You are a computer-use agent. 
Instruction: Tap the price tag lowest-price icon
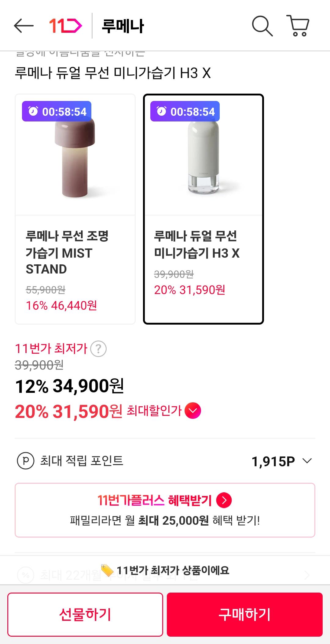pyautogui.click(x=107, y=570)
